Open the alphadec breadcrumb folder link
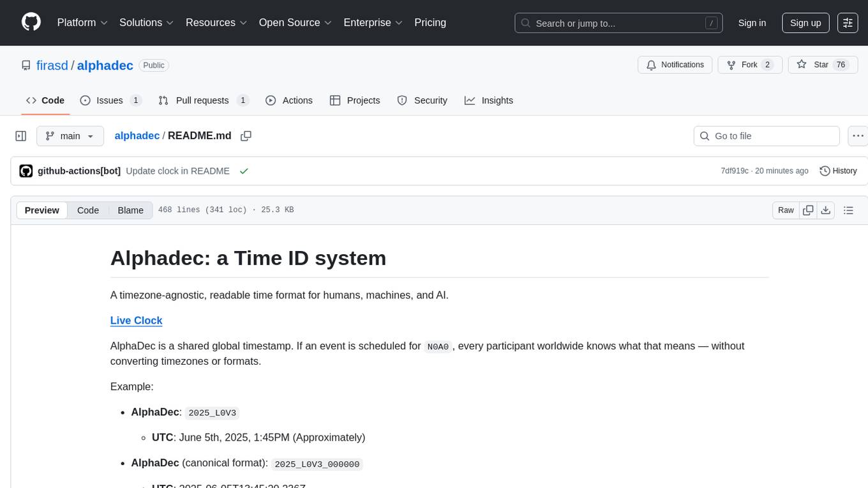The width and height of the screenshot is (868, 488). click(137, 135)
